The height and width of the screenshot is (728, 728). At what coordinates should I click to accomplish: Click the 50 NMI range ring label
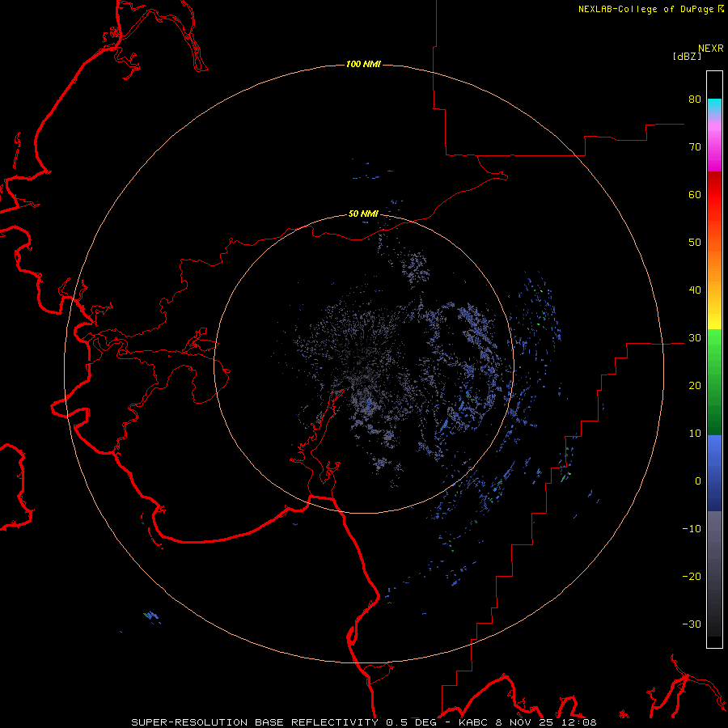click(363, 214)
